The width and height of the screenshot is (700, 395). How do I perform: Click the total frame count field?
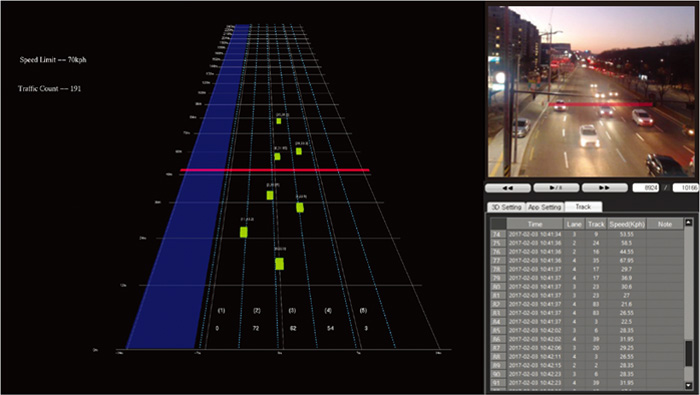685,188
